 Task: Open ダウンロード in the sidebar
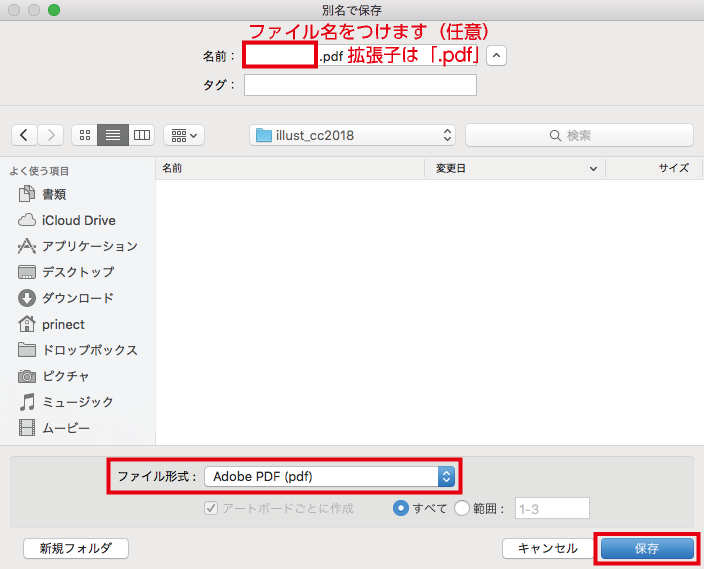coord(66,298)
